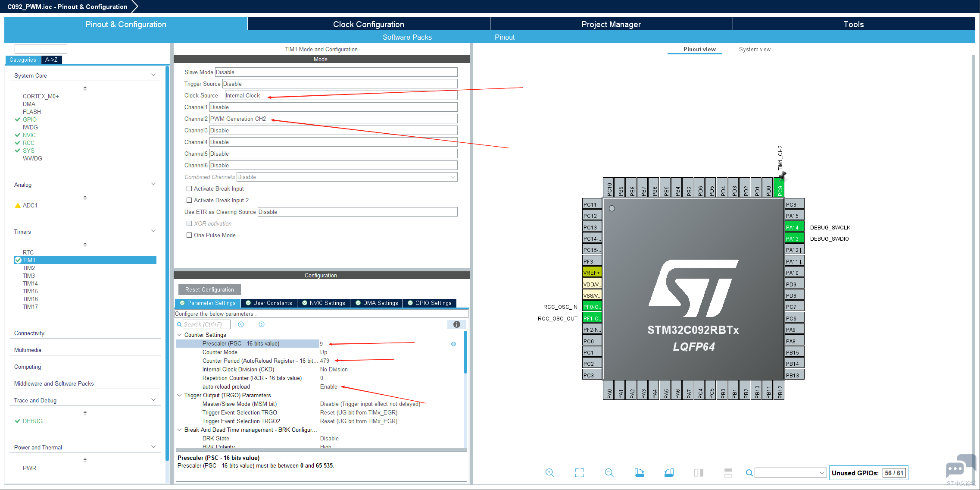Screen dimensions: 980x490
Task: Select TIM2 in the Timers list
Action: [x=29, y=268]
